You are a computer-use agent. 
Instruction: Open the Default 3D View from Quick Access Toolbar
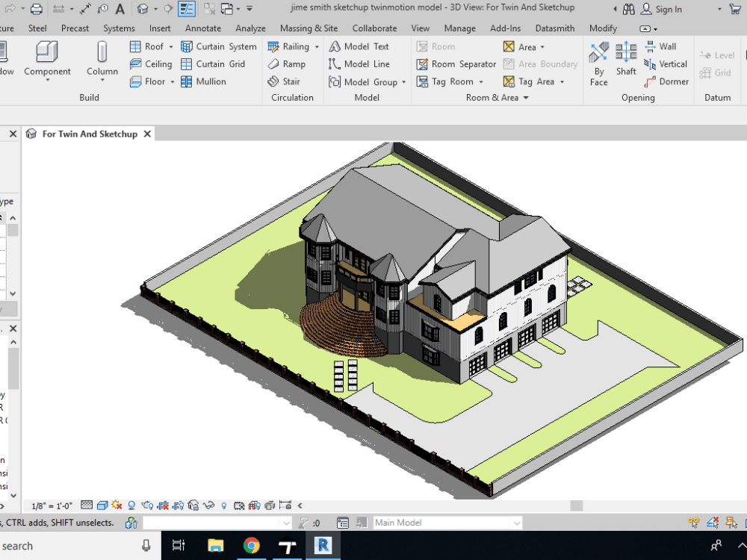tap(143, 8)
